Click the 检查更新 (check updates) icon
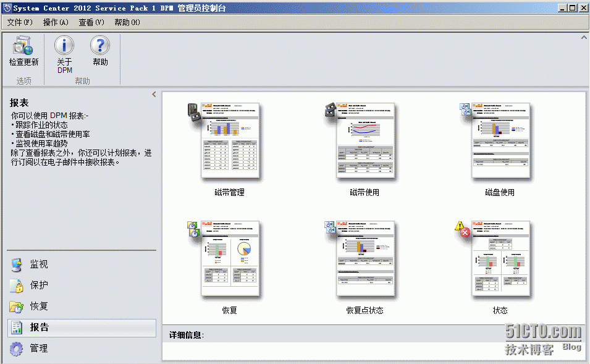 pyautogui.click(x=23, y=46)
